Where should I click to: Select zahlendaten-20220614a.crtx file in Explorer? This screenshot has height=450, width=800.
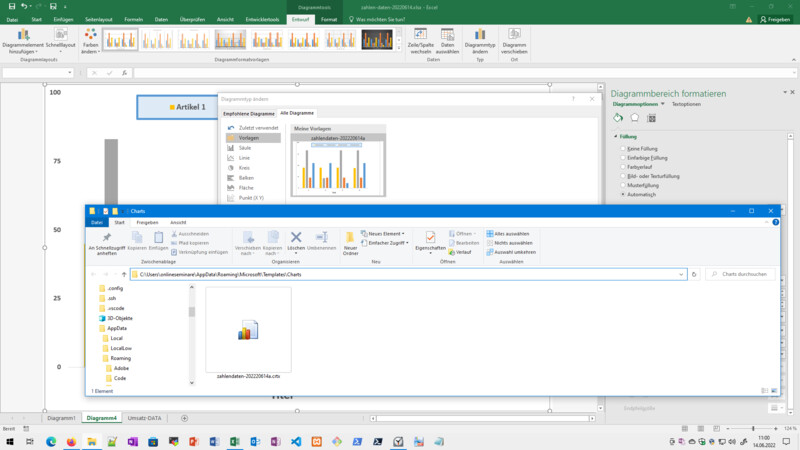[248, 334]
